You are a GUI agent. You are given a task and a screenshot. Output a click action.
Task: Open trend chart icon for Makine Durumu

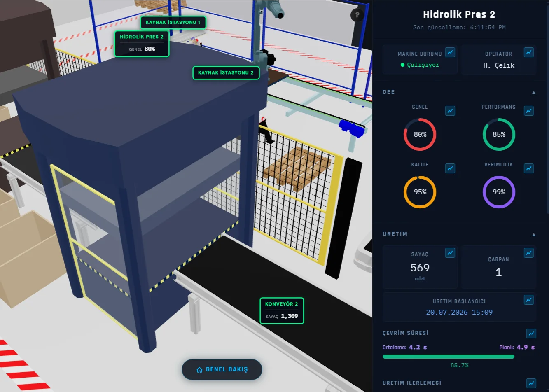[x=450, y=52]
